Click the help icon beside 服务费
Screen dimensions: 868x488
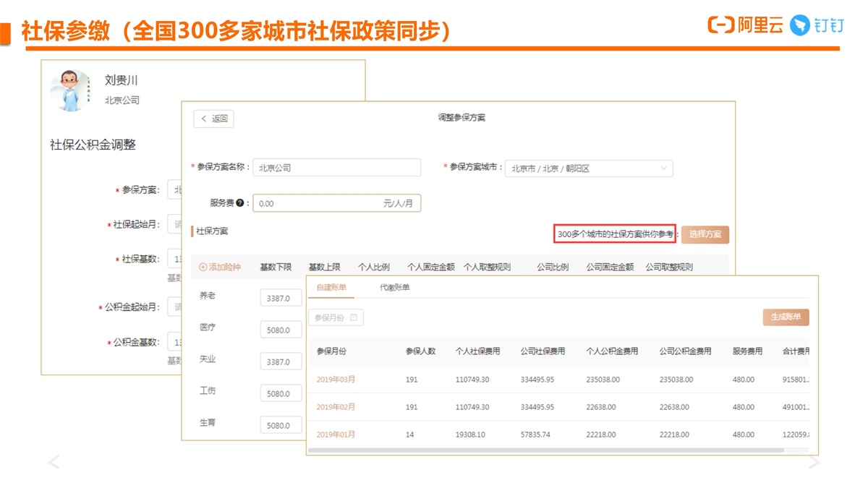(x=240, y=204)
